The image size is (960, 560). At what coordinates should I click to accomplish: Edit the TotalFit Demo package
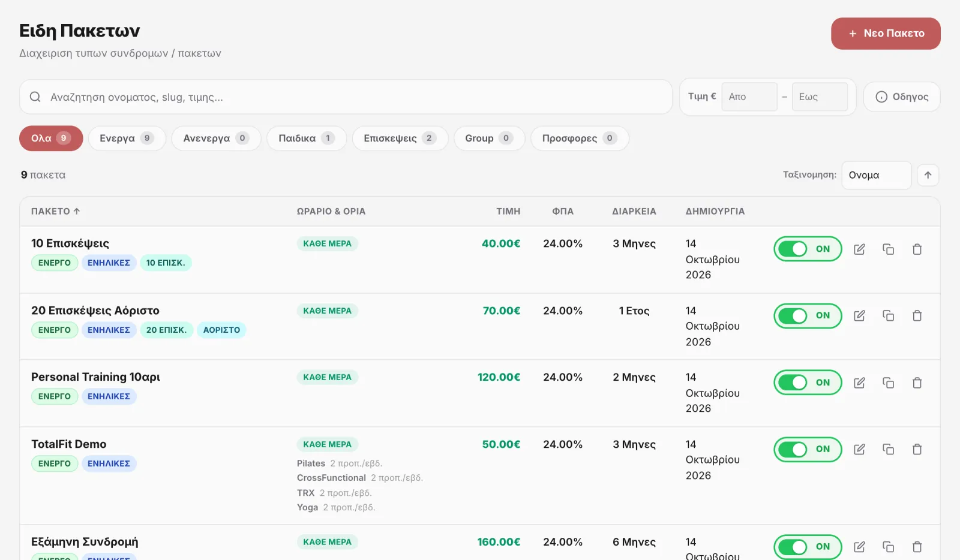[859, 450]
